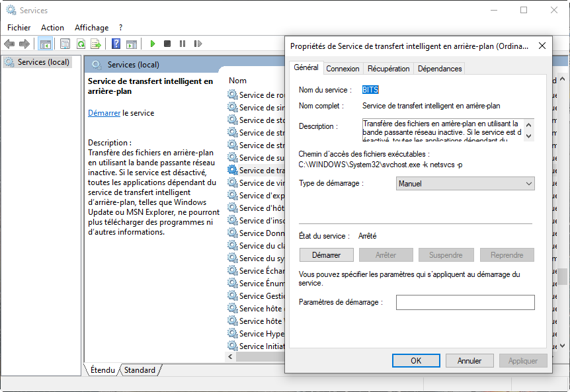Click gear icon of Service Énum… row
The height and width of the screenshot is (392, 570).
(233, 283)
